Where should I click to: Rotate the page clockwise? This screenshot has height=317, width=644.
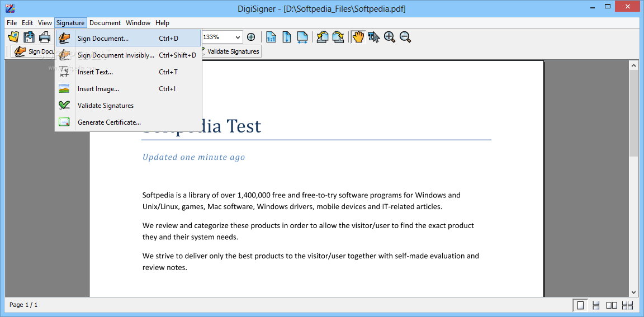pyautogui.click(x=338, y=37)
